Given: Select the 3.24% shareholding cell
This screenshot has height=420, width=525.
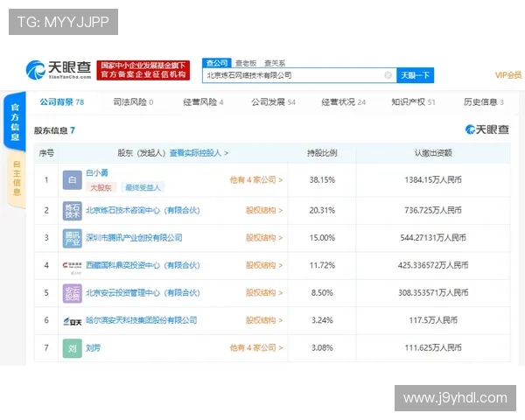Looking at the screenshot, I should click(322, 320).
